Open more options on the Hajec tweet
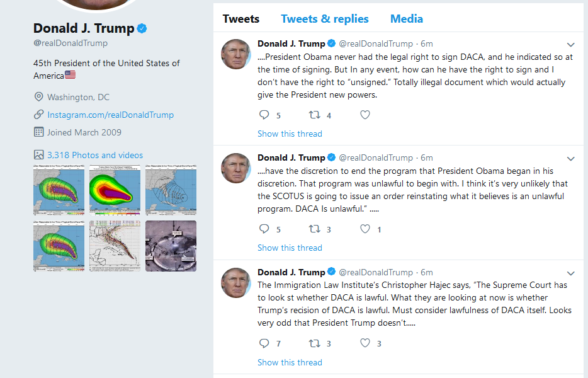The width and height of the screenshot is (588, 378). pyautogui.click(x=571, y=273)
